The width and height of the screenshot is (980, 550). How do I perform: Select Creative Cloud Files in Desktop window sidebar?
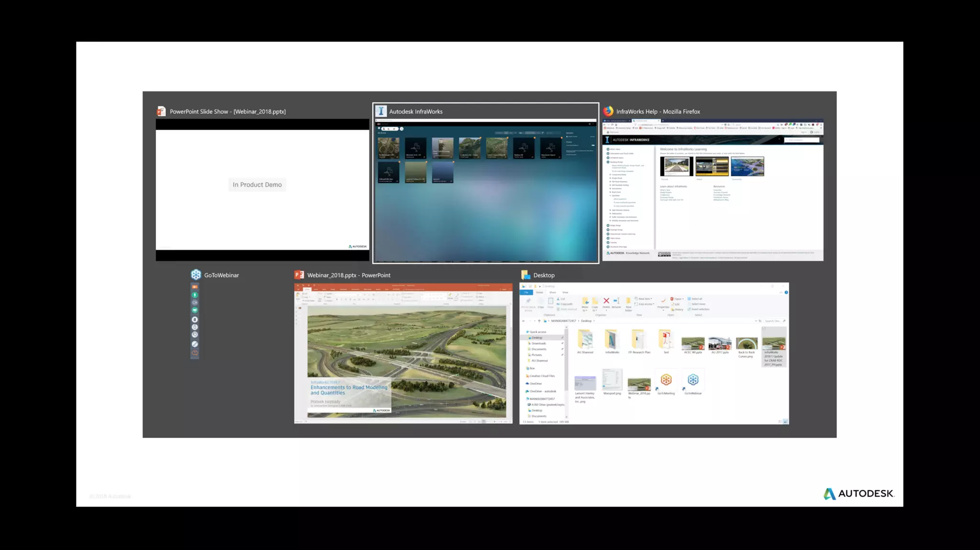point(540,376)
